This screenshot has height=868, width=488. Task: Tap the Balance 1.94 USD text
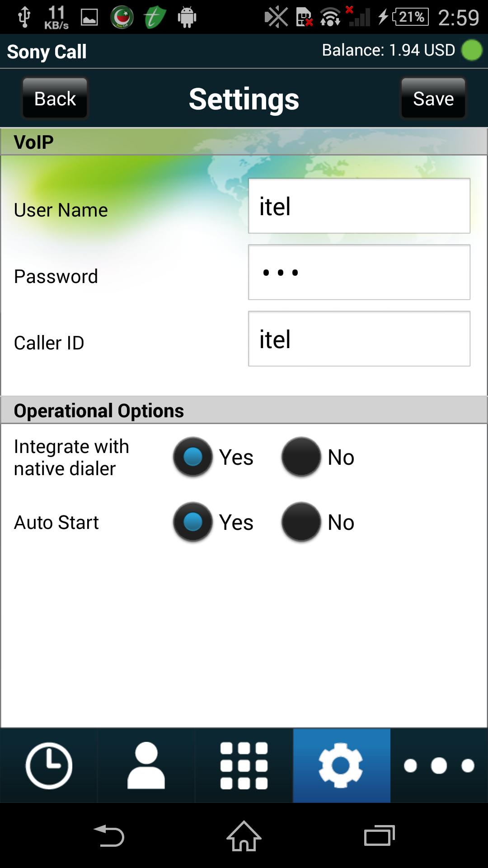pyautogui.click(x=388, y=50)
